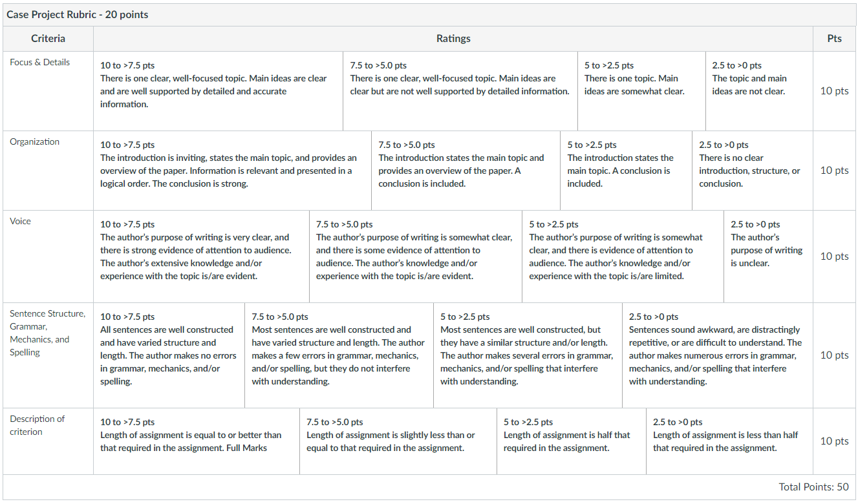Screen dimensions: 858x504
Task: Click the Ratings column header
Action: [x=453, y=38]
